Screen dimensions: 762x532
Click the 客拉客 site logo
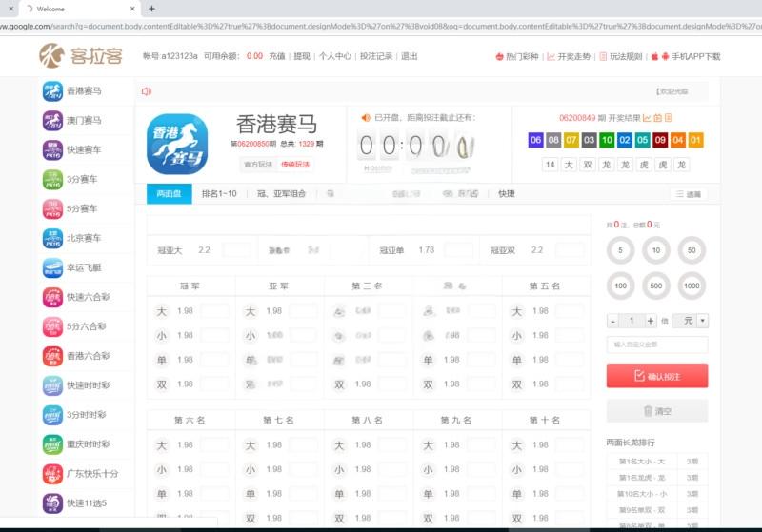click(81, 56)
